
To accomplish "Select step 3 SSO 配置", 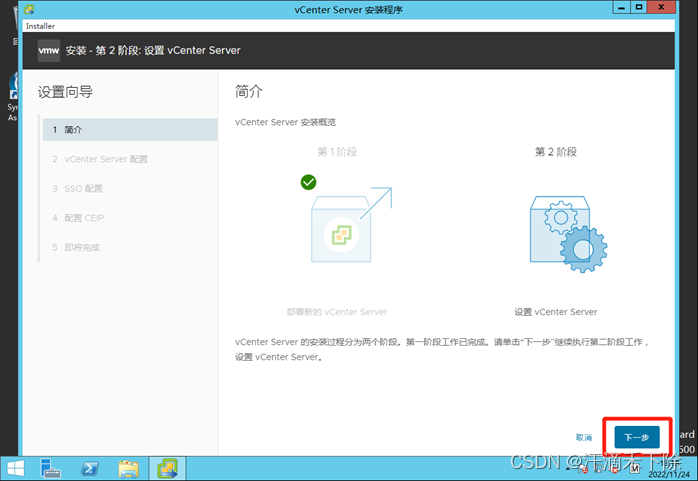I will pos(77,188).
